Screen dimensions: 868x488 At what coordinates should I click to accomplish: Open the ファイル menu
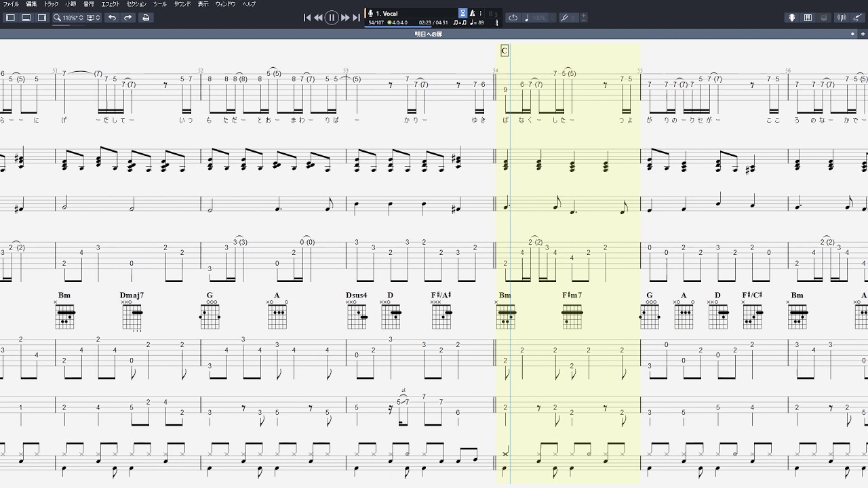(x=11, y=4)
